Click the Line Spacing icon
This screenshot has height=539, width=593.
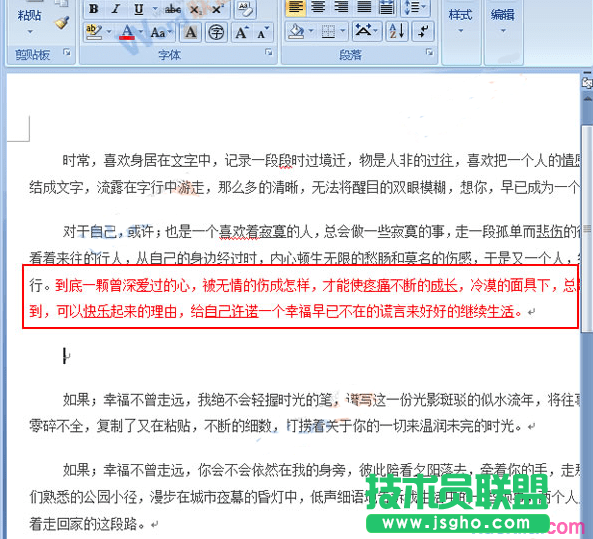click(x=411, y=8)
